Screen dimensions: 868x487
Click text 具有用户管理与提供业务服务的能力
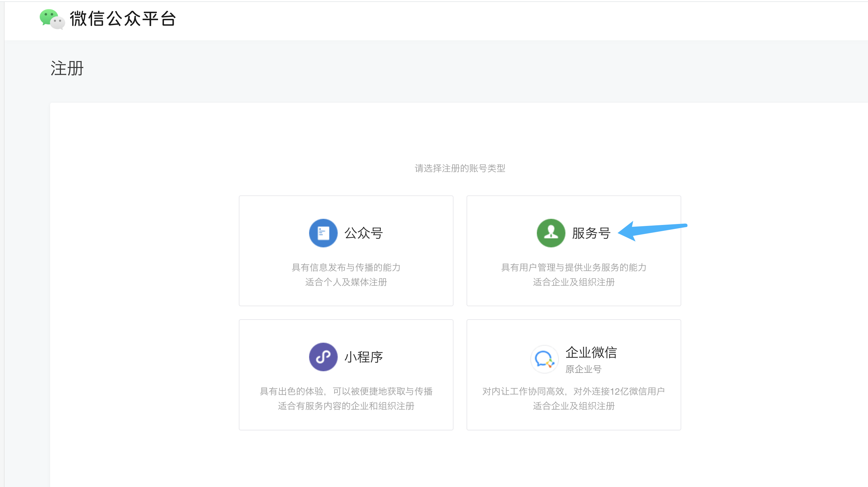click(x=574, y=268)
